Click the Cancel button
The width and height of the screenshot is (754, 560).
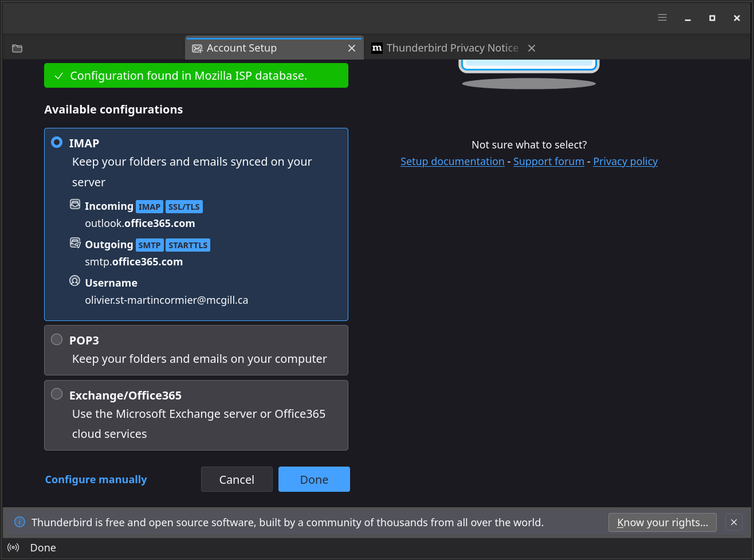point(237,479)
